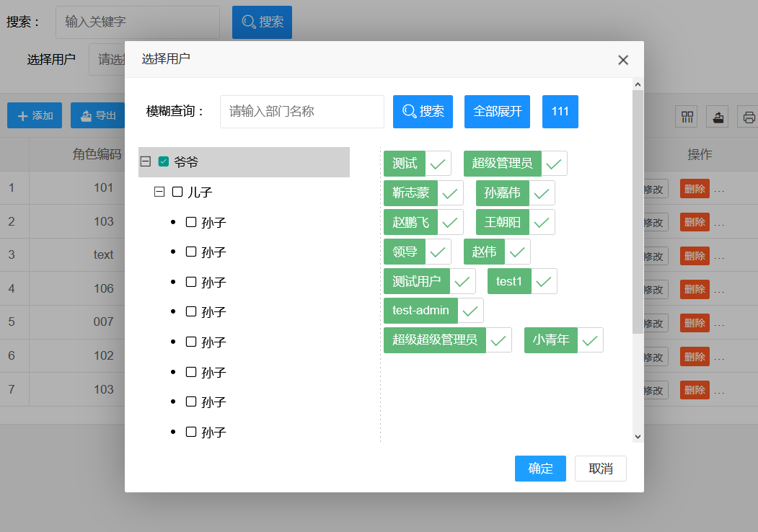Click inside the 请输入部门名称 search field
The height and width of the screenshot is (532, 758).
(301, 111)
